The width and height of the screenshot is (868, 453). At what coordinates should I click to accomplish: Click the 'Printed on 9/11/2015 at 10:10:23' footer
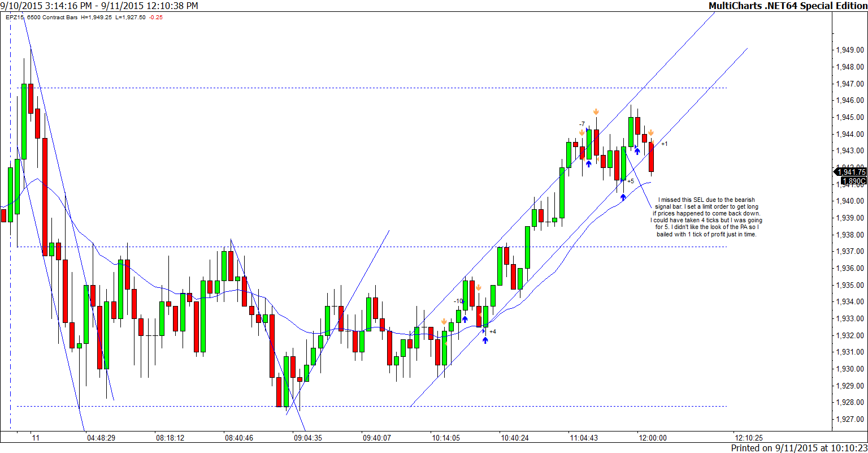click(798, 448)
